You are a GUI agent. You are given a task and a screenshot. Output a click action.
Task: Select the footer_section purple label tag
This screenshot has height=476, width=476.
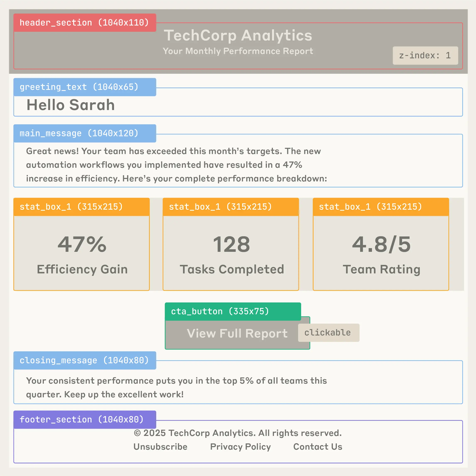pyautogui.click(x=85, y=419)
